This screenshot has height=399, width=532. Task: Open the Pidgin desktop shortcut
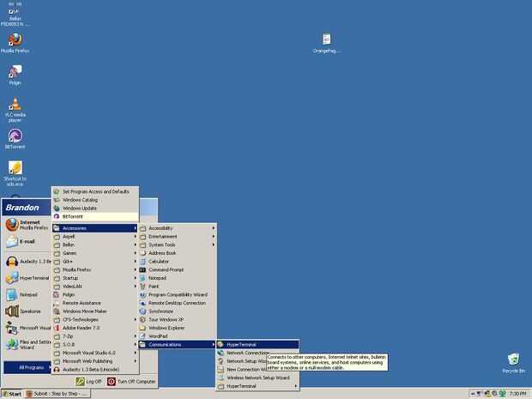pyautogui.click(x=15, y=75)
